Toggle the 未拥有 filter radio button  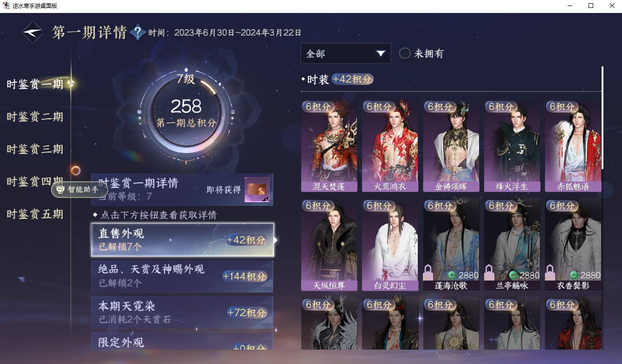pos(405,53)
